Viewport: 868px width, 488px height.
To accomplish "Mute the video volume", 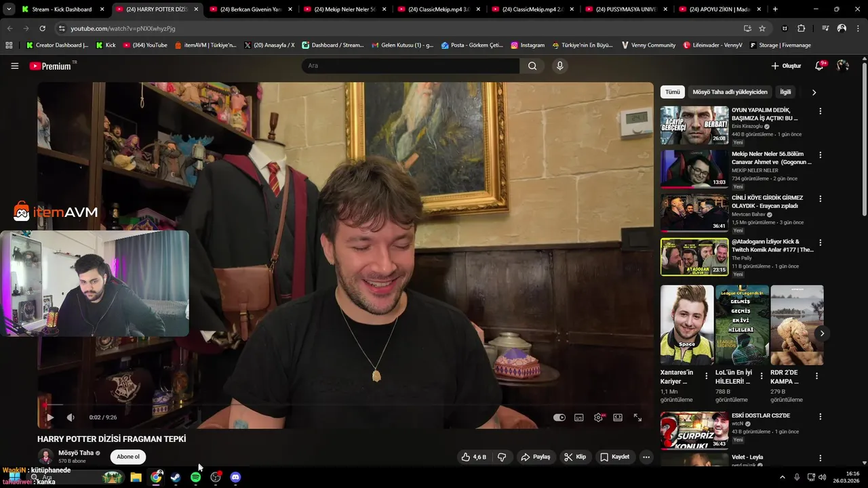I will 71,418.
